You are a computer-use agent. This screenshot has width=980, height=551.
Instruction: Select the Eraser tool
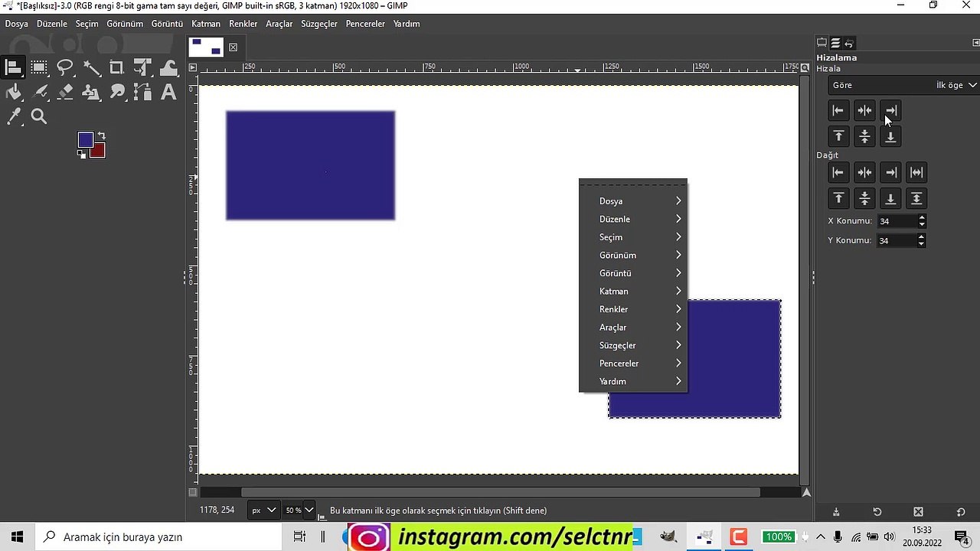pyautogui.click(x=65, y=93)
